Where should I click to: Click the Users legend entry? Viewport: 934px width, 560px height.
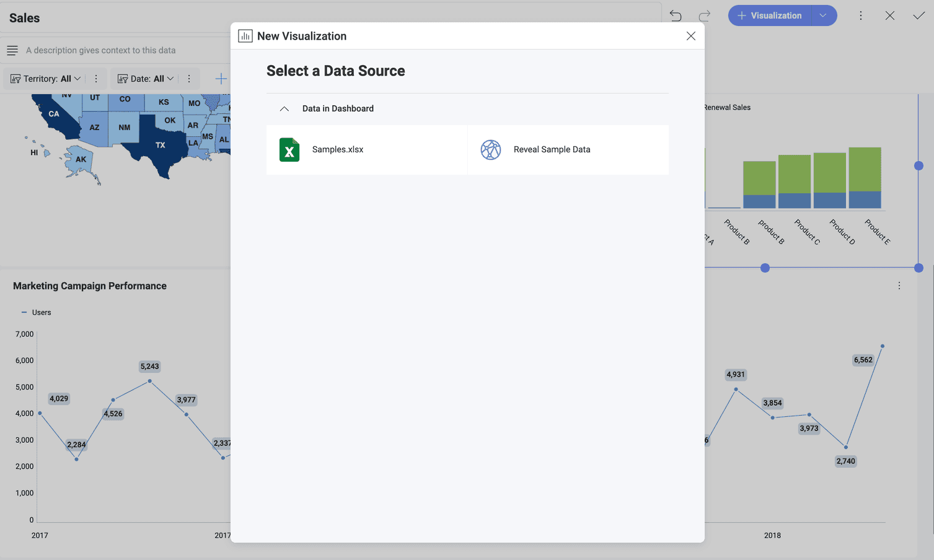click(x=36, y=312)
